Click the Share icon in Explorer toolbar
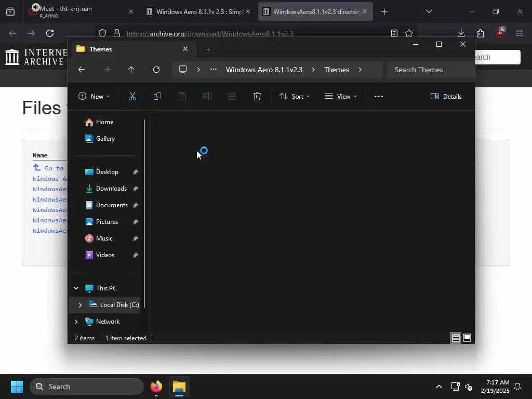 232,96
